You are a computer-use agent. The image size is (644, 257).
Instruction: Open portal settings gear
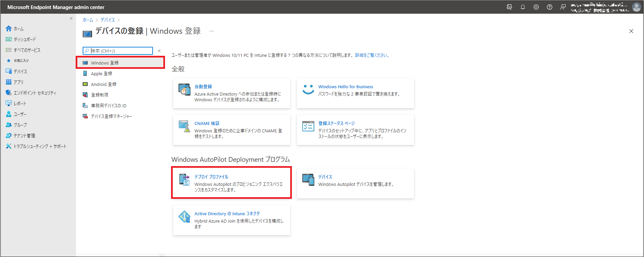click(536, 7)
